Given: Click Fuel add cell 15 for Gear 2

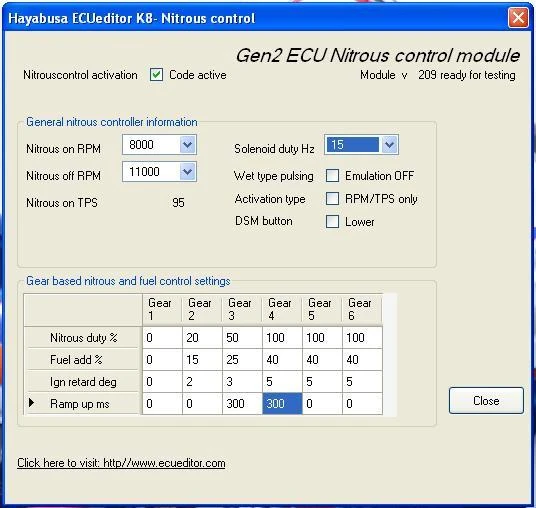Looking at the screenshot, I should [x=202, y=360].
